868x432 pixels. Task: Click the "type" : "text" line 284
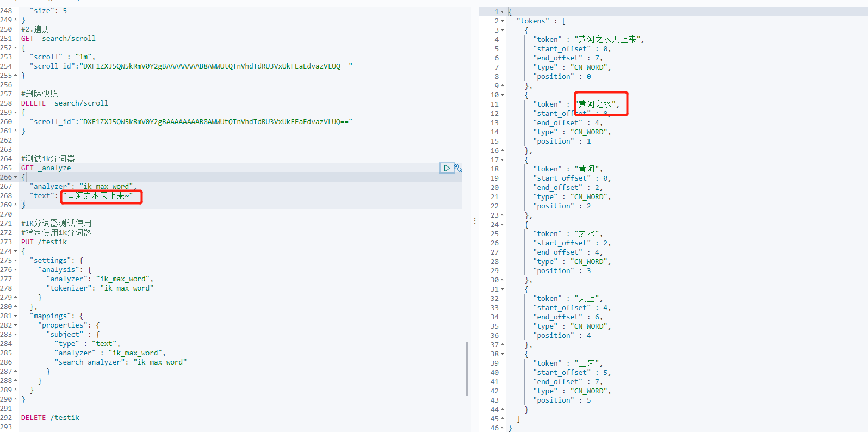88,344
